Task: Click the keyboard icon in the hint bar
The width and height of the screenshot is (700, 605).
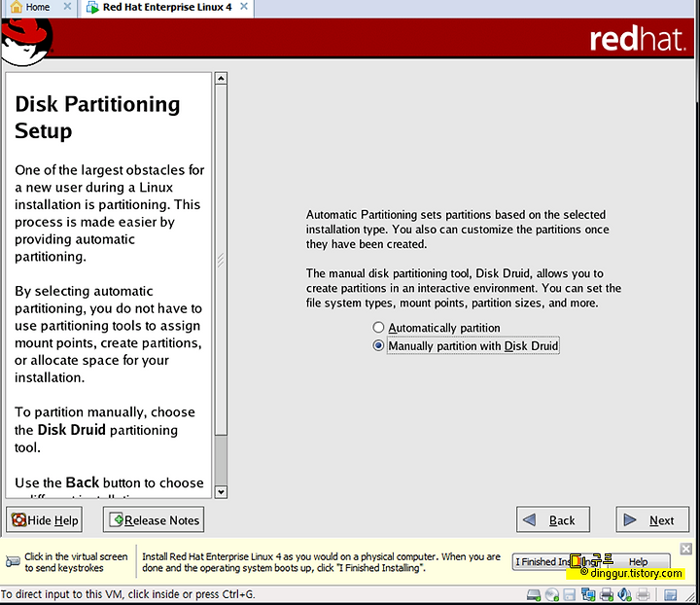Action: (x=13, y=561)
